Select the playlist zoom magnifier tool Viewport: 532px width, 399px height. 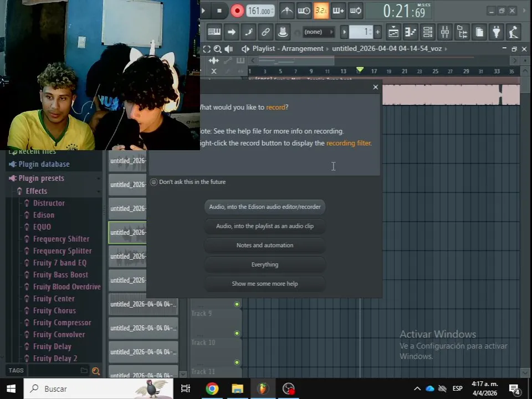[217, 49]
